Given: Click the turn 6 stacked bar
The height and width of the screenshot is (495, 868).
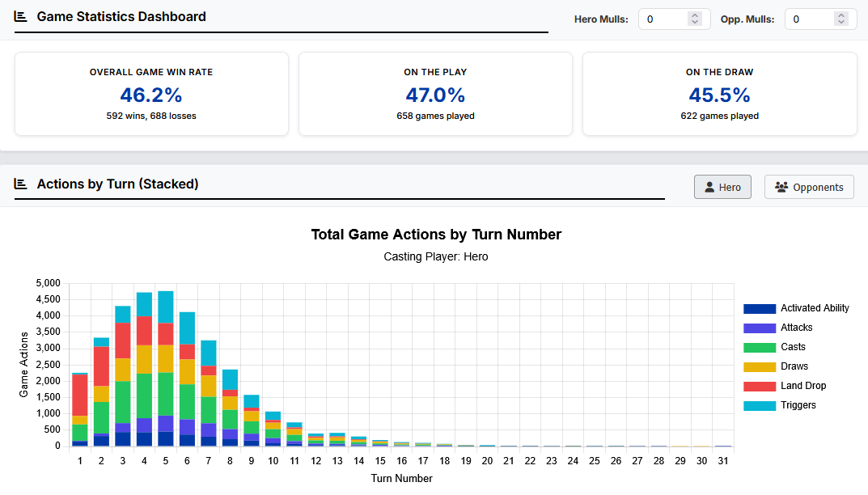Looking at the screenshot, I should coord(187,379).
